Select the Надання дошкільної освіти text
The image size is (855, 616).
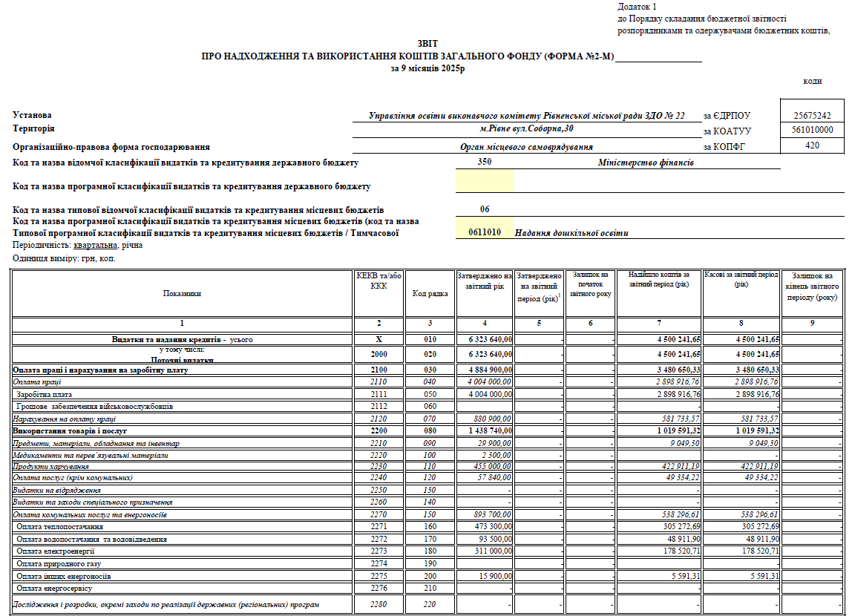[571, 233]
